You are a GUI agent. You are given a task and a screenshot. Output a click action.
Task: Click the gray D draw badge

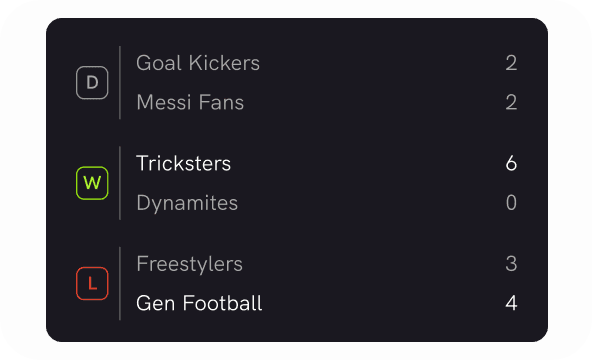[x=92, y=83]
